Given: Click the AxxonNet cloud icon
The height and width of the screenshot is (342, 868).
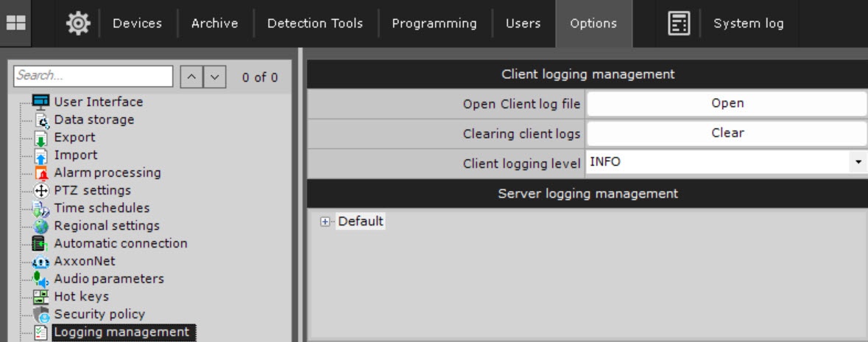Looking at the screenshot, I should [41, 262].
